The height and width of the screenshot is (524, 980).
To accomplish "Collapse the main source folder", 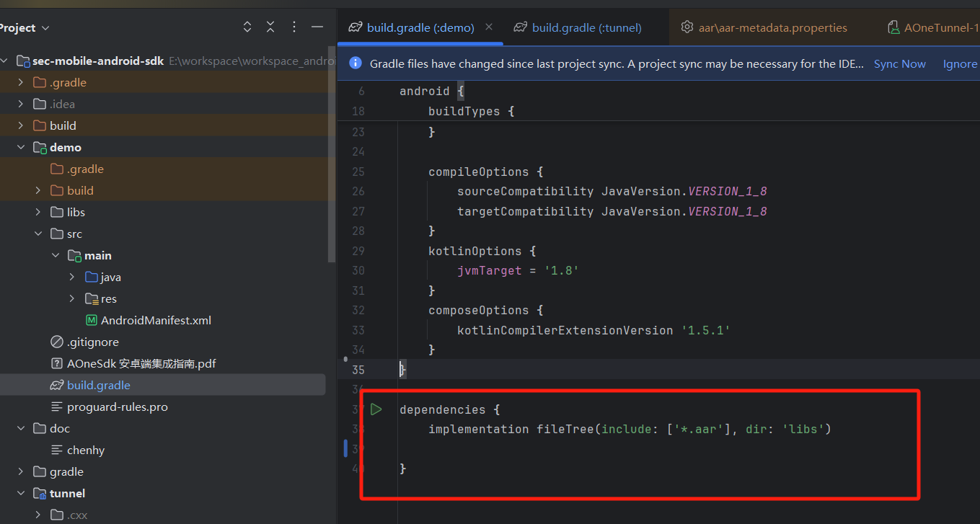I will [x=56, y=256].
